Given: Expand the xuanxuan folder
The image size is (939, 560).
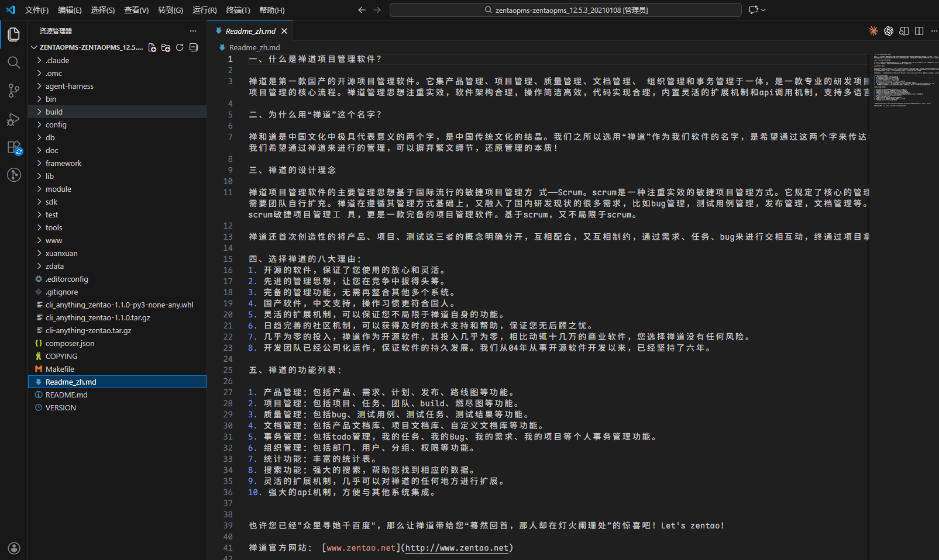Looking at the screenshot, I should [x=39, y=253].
